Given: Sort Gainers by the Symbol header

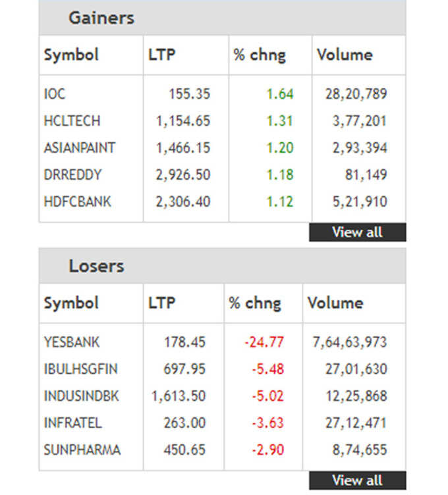Looking at the screenshot, I should [x=71, y=55].
